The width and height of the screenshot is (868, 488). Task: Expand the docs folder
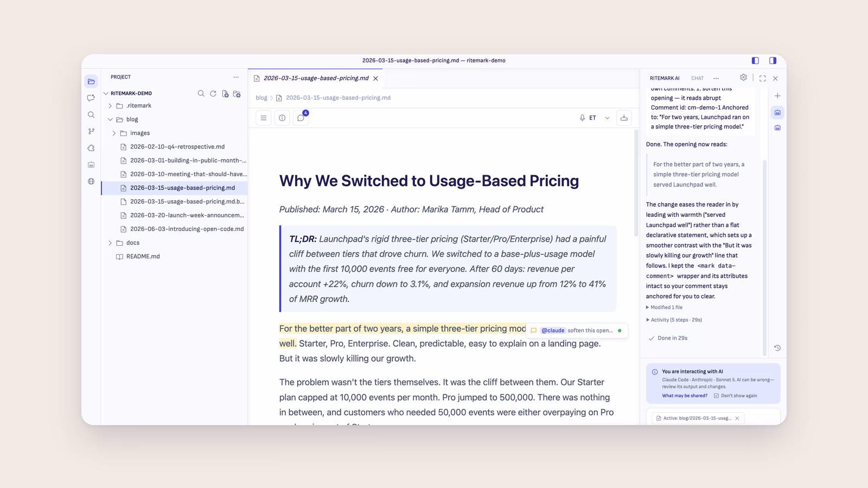(110, 243)
